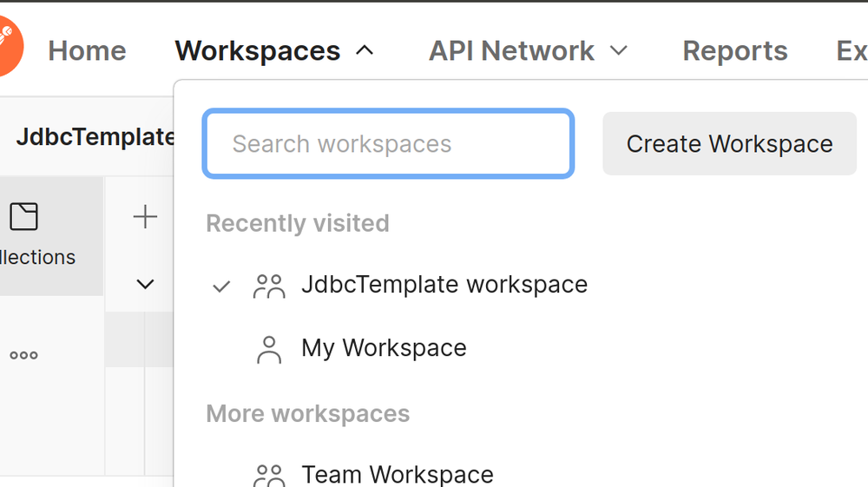This screenshot has height=487, width=868.
Task: Click the Postman logo icon
Action: [7, 45]
